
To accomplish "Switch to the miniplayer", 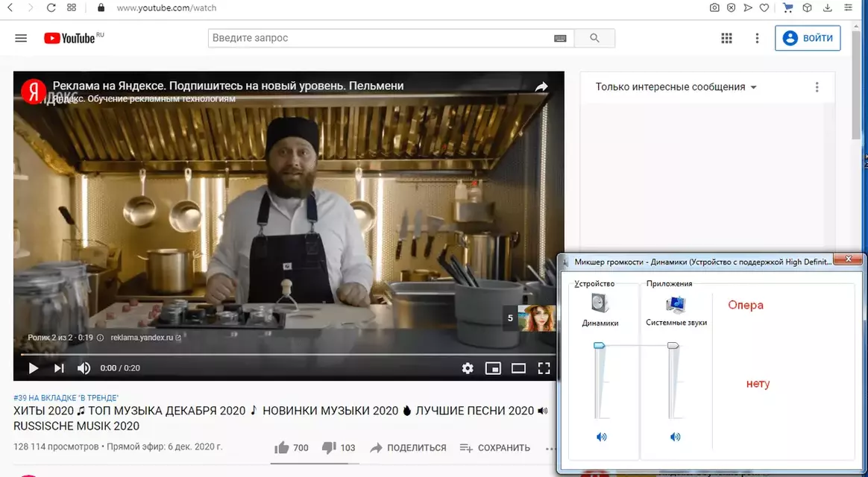I will tap(493, 368).
